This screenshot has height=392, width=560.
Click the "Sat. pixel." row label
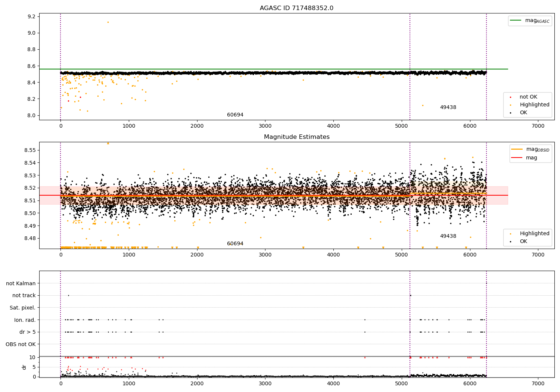click(x=23, y=308)
